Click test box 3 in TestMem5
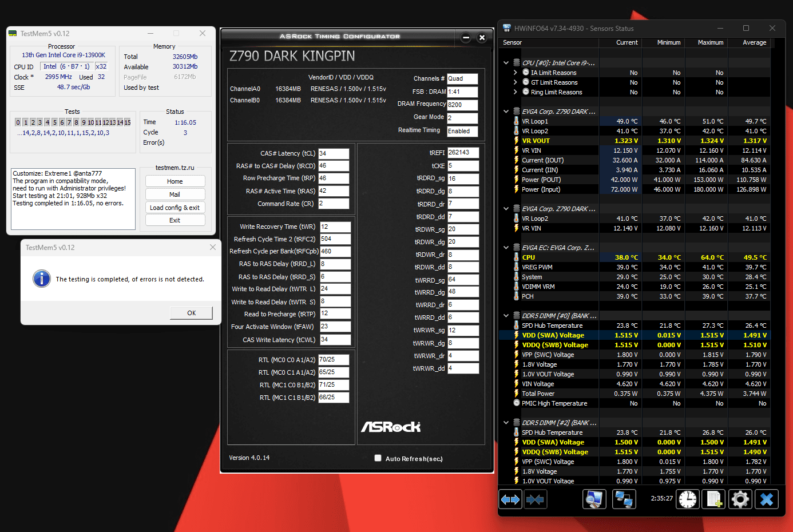 pyautogui.click(x=40, y=122)
